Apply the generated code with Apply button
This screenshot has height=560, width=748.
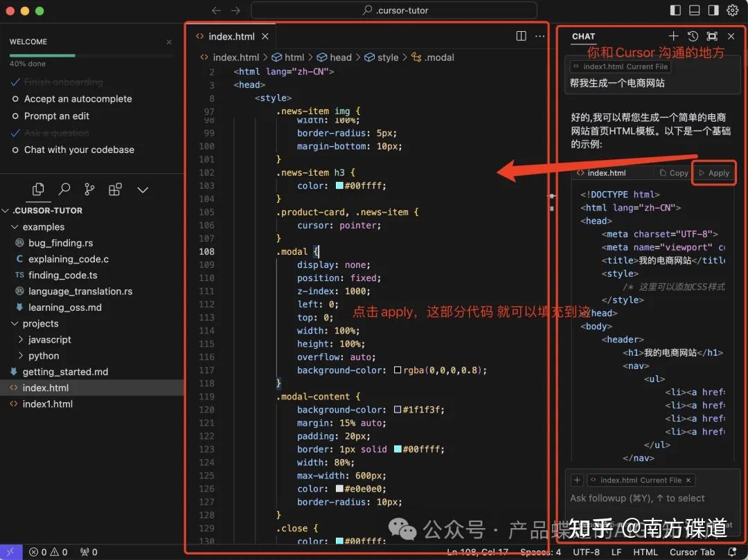[x=714, y=172]
